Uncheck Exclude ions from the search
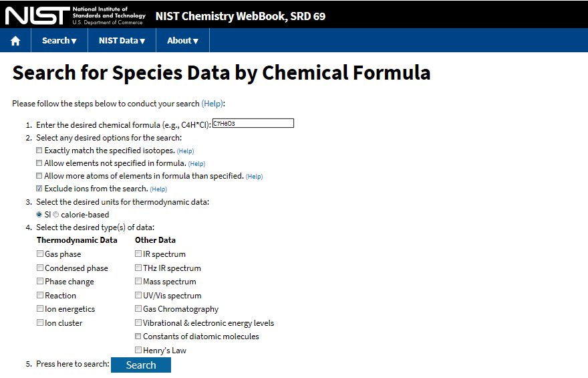 (x=39, y=189)
